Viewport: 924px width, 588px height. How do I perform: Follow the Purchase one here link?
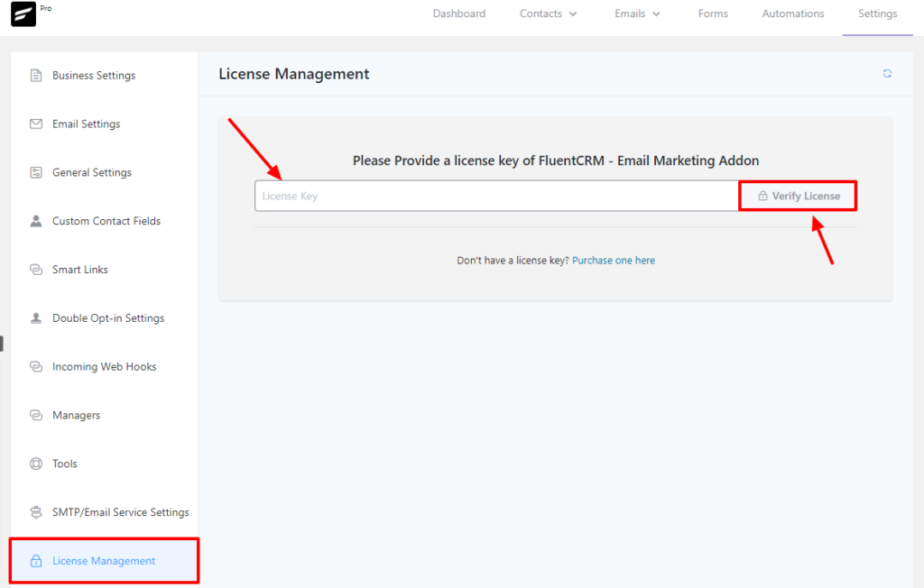pos(614,261)
